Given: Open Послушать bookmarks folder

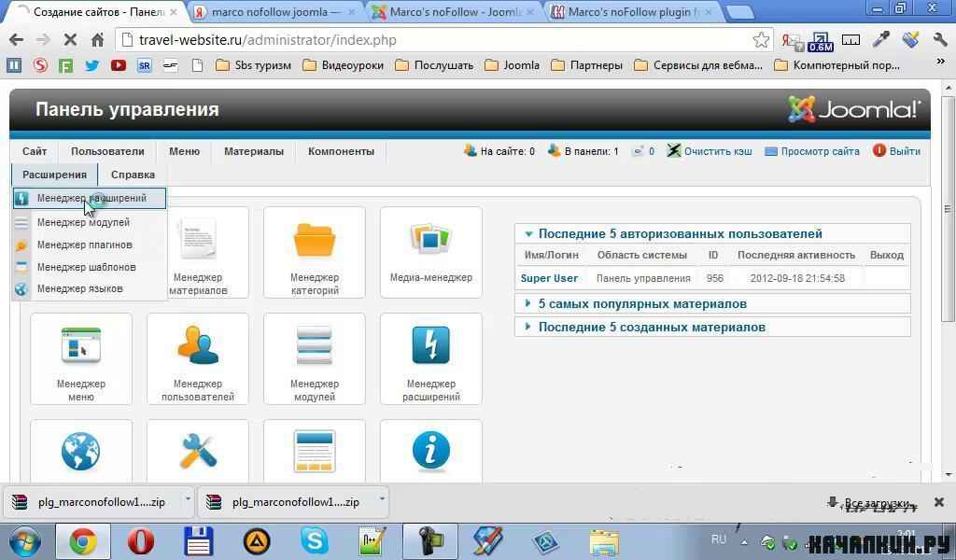Looking at the screenshot, I should pos(434,65).
